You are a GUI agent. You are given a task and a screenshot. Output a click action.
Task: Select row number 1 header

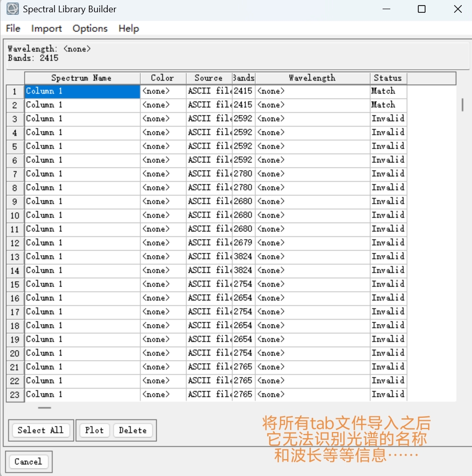pos(15,91)
